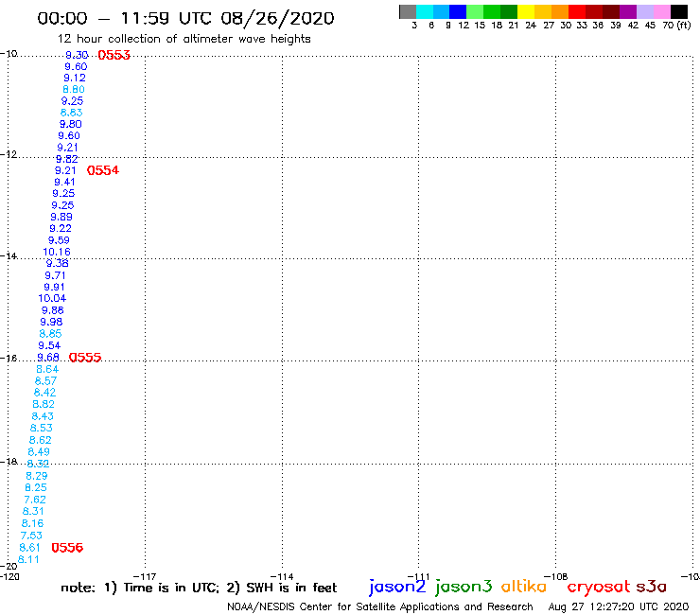The height and width of the screenshot is (615, 700).
Task: Select the 8.61 value next to 0556
Action: 30,548
